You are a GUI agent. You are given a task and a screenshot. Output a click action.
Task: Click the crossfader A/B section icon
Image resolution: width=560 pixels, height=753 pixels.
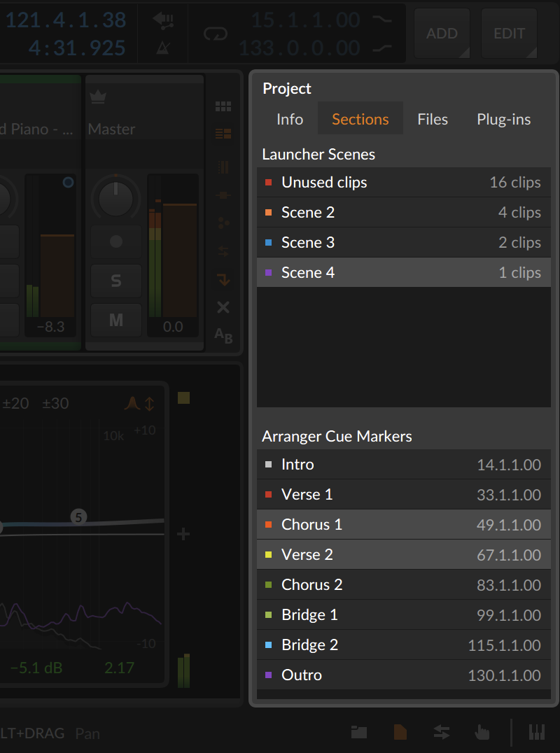click(x=223, y=336)
